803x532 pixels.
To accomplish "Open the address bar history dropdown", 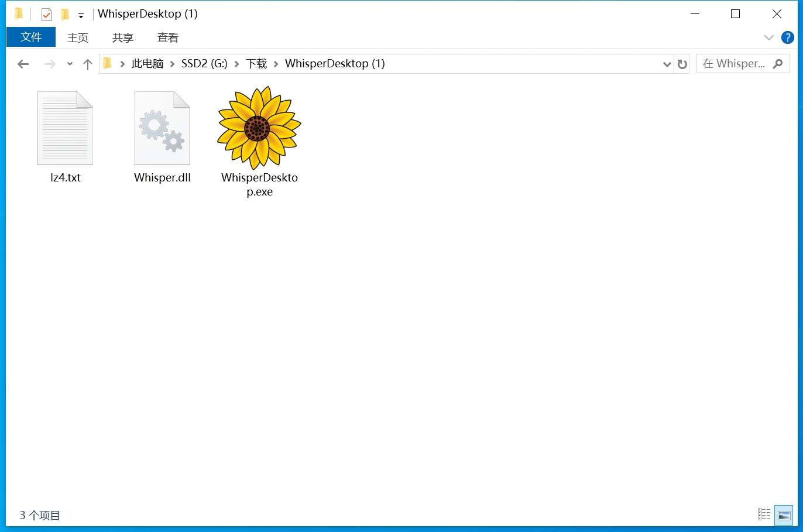I will coord(667,64).
